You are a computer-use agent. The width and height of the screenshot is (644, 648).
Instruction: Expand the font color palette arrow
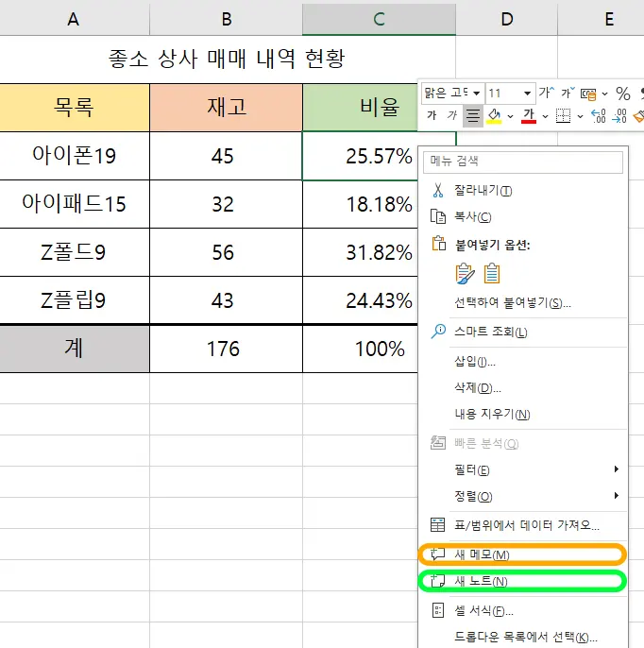point(545,116)
